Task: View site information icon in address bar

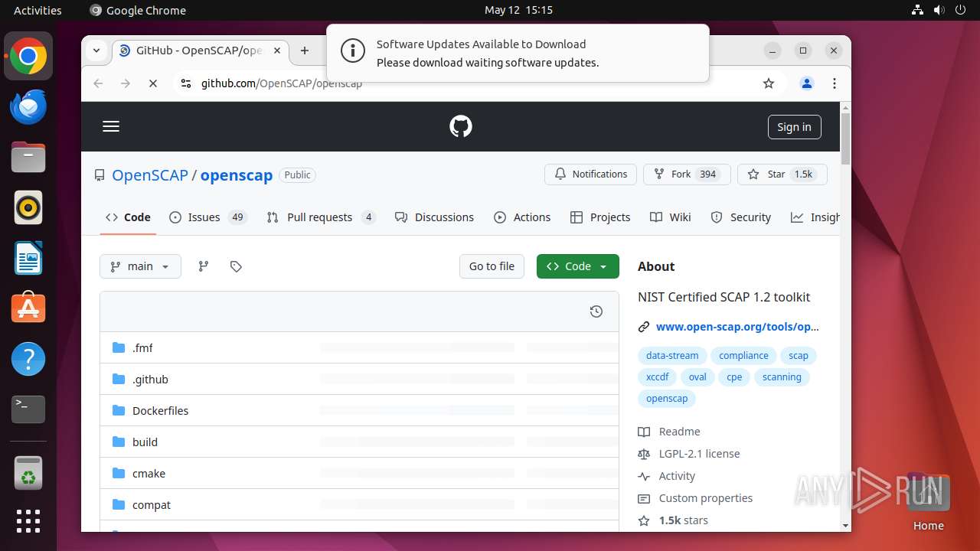Action: pyautogui.click(x=185, y=83)
